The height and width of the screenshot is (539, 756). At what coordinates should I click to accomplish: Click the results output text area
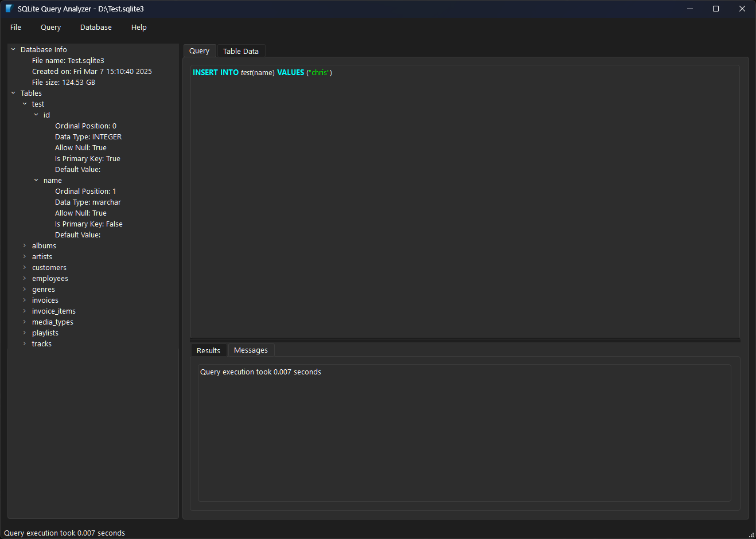[x=465, y=433]
